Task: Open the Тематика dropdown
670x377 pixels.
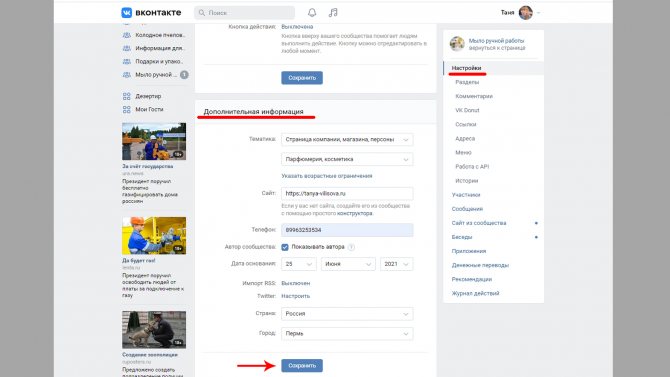Action: [x=347, y=140]
